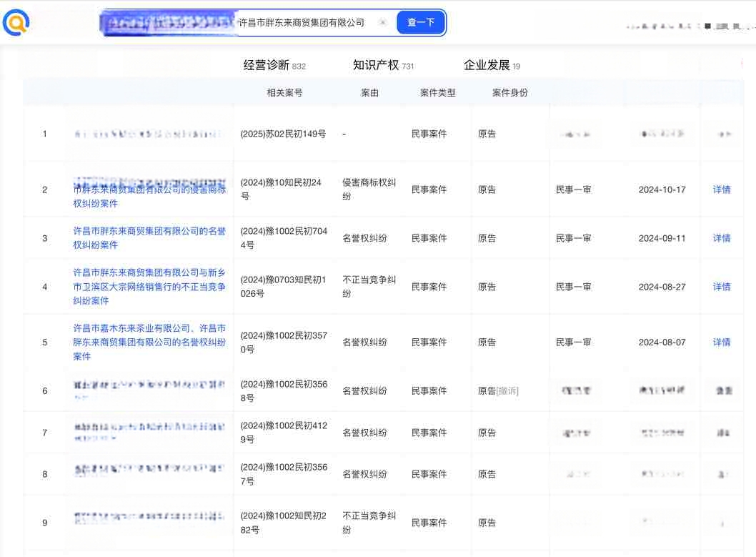Screen dimensions: 756x557
Task: Select case number (2024)豫10知民初24号
Action: click(x=281, y=189)
